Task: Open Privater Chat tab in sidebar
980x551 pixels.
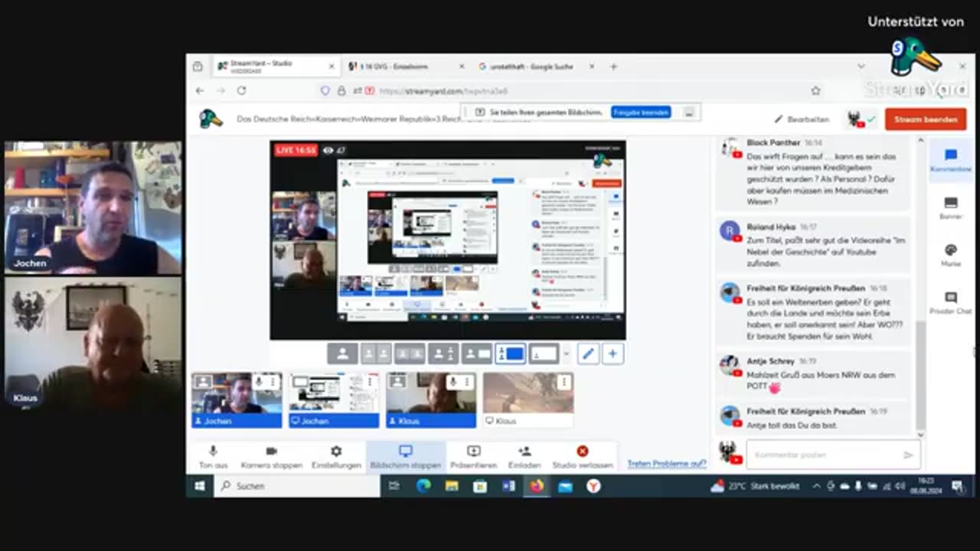Action: [x=951, y=303]
